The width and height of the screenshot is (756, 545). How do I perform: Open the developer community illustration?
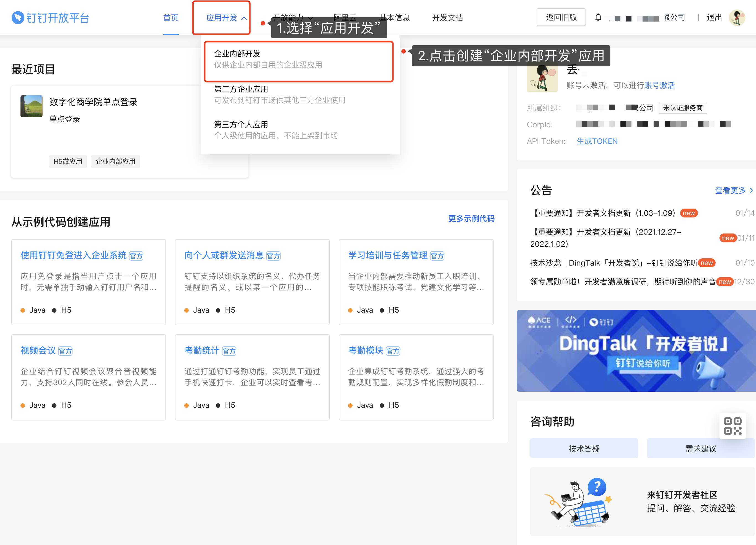tap(578, 502)
